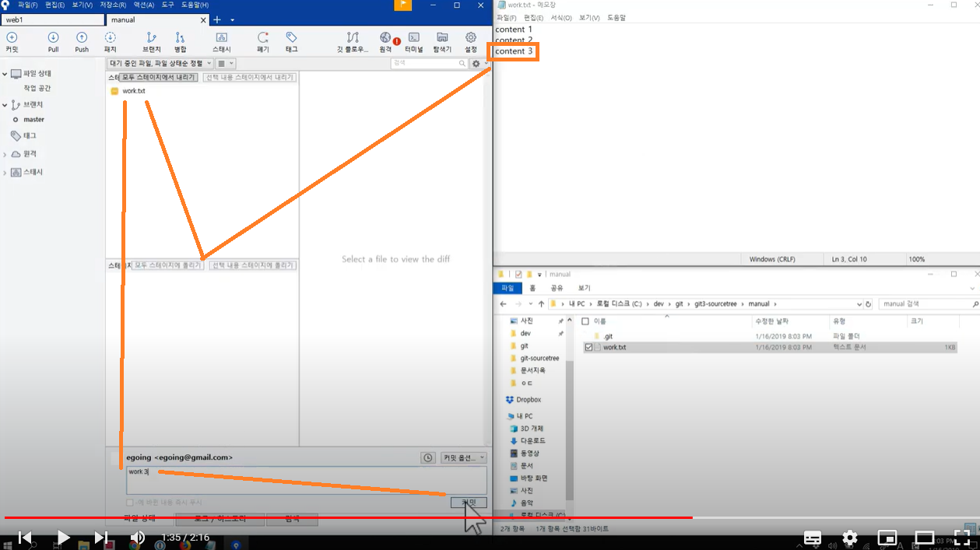Toggle the select-all checkbox beside 이름 column
The width and height of the screenshot is (980, 550).
pos(585,321)
